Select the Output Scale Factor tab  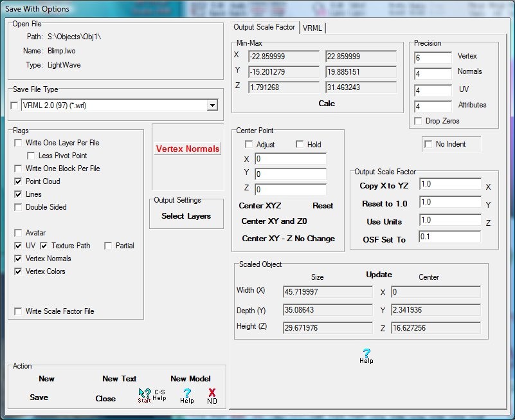[264, 27]
